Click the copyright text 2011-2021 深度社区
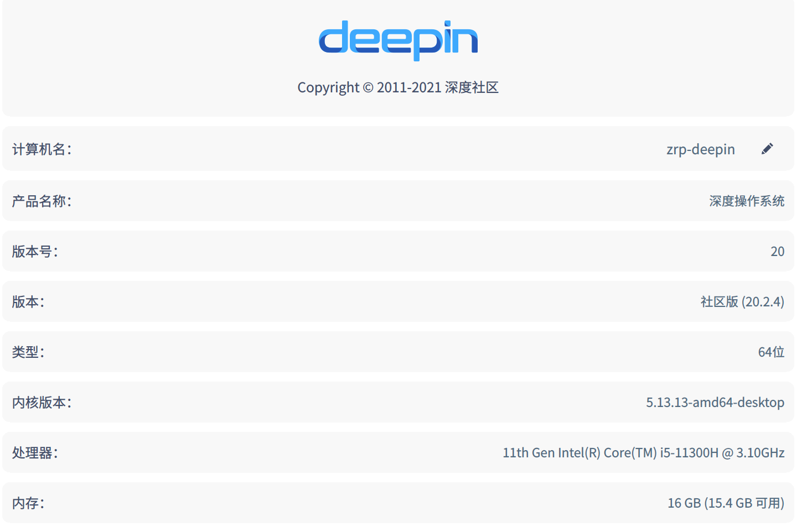Image resolution: width=802 pixels, height=532 pixels. 398,87
